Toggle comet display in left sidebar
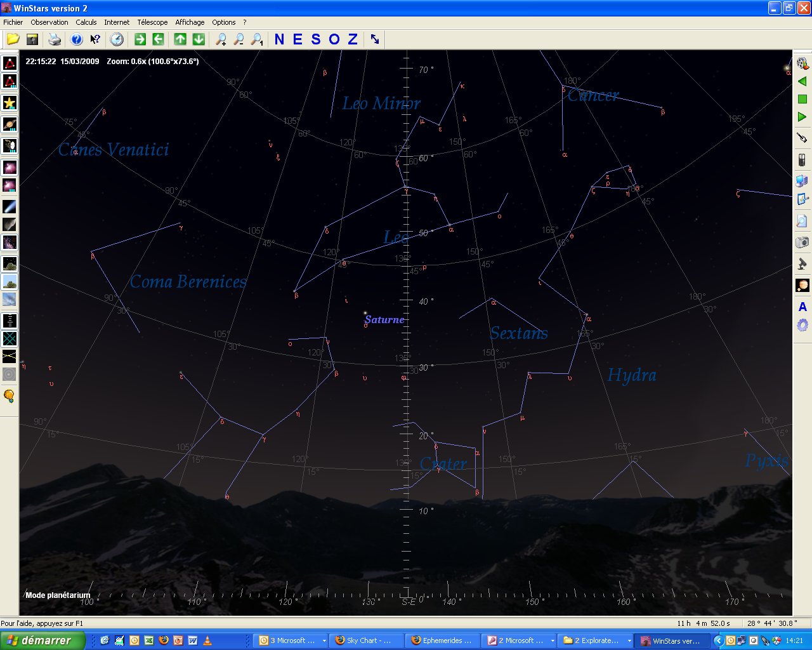 coord(10,206)
